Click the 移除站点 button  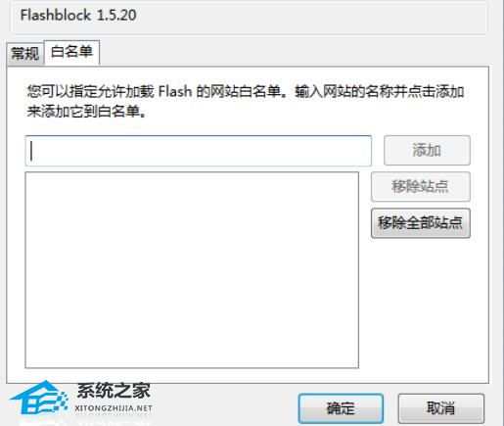click(x=421, y=187)
